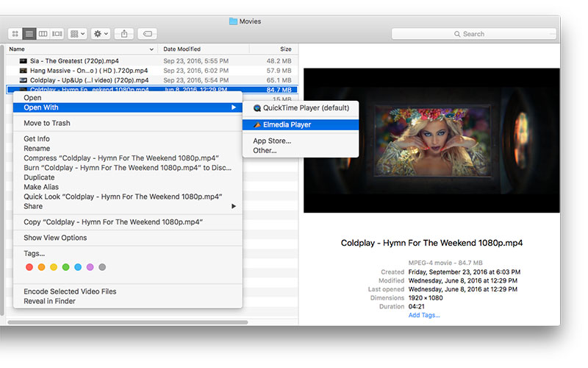Choose Copy Coldplay Hymn For The Weekend
588x368 pixels.
[x=127, y=222]
